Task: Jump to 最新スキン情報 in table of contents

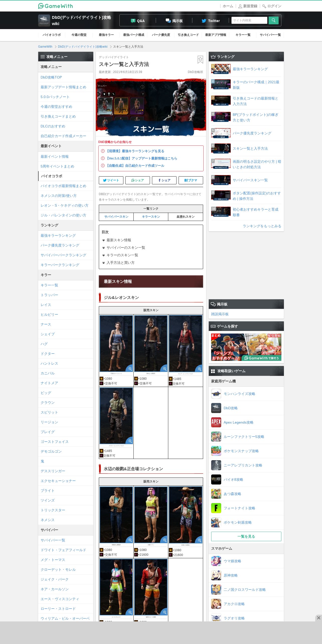Action: tap(119, 240)
